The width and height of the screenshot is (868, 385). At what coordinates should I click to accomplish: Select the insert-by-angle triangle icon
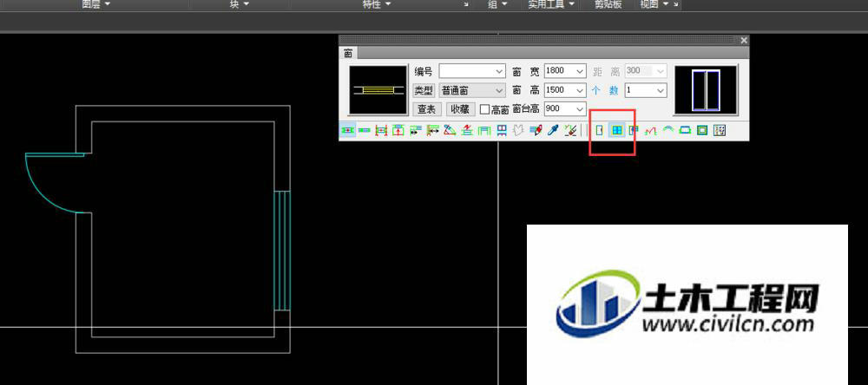450,131
